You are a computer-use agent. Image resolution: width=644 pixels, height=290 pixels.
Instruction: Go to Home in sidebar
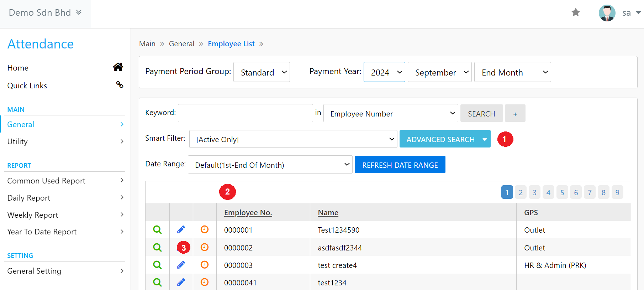coord(18,68)
